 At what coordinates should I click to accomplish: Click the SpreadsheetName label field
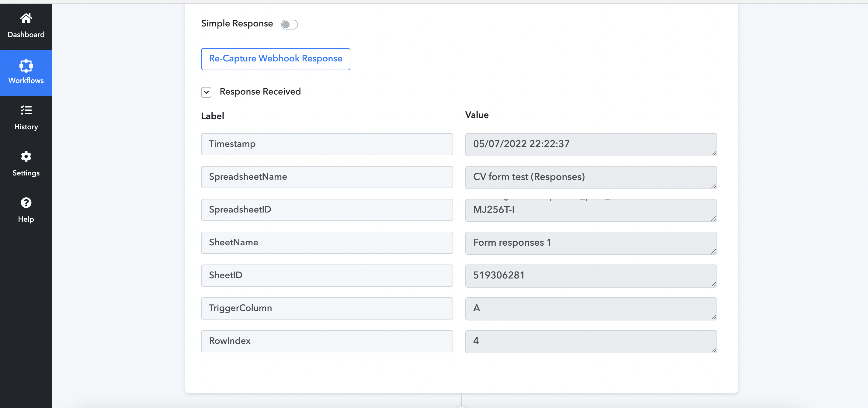[327, 177]
